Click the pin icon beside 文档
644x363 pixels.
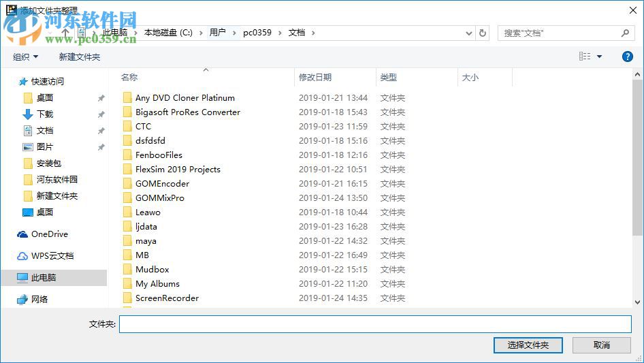coord(101,131)
